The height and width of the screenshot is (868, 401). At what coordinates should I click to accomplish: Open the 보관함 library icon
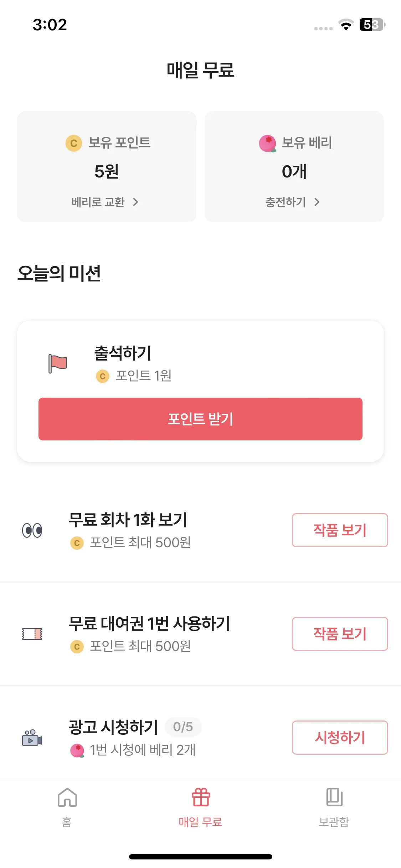(334, 797)
